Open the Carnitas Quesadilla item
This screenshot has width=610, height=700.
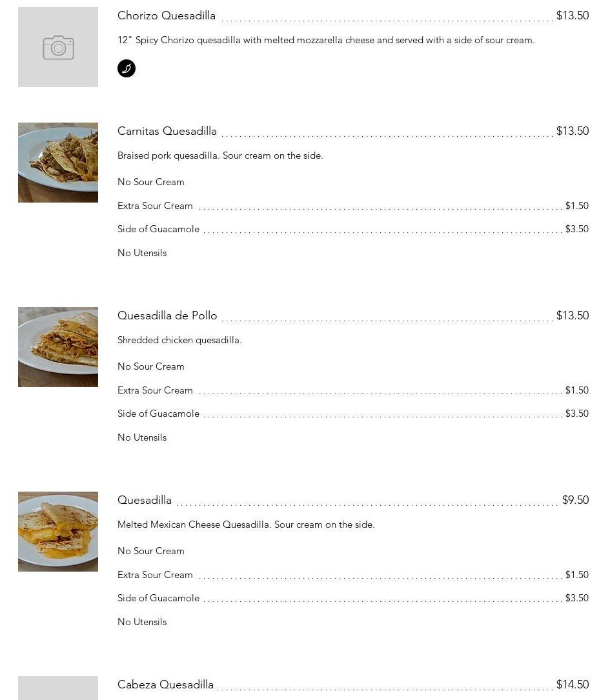tap(167, 131)
